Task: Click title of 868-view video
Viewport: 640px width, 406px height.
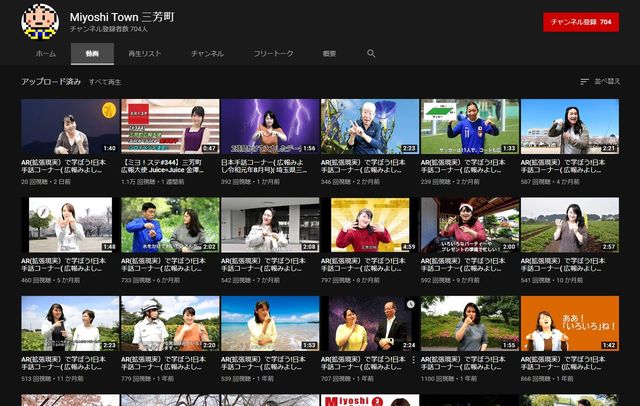Action: tap(563, 363)
